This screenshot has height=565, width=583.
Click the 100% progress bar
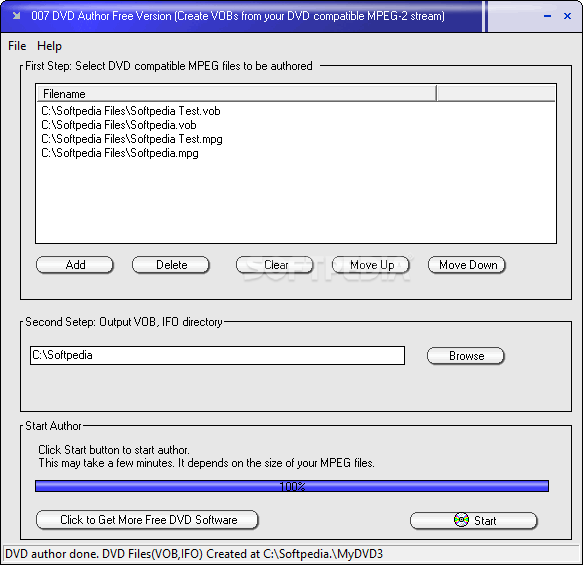pos(292,486)
